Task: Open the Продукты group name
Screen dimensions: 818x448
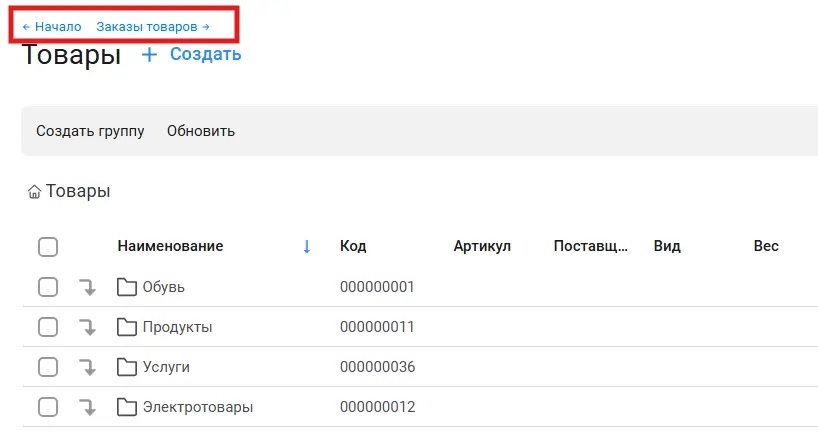Action: click(177, 327)
